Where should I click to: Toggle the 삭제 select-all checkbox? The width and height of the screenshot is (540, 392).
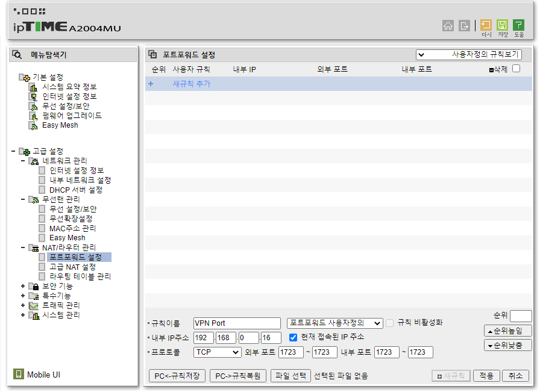516,69
